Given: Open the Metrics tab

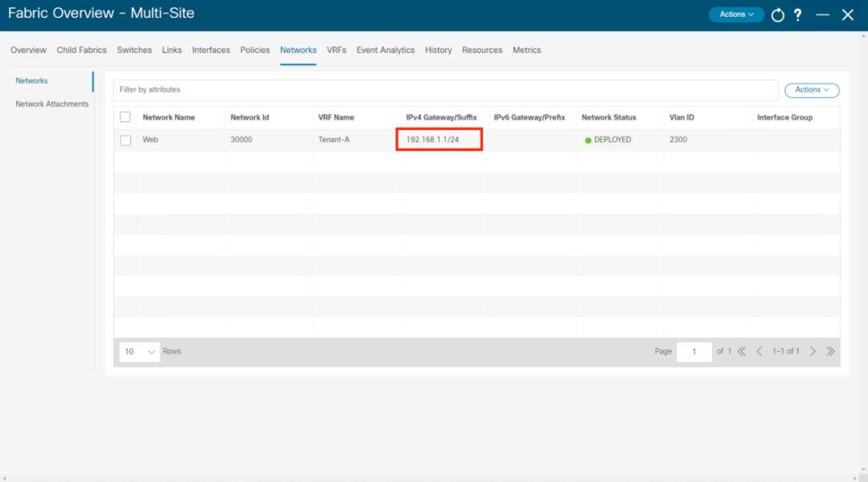Looking at the screenshot, I should coord(526,50).
